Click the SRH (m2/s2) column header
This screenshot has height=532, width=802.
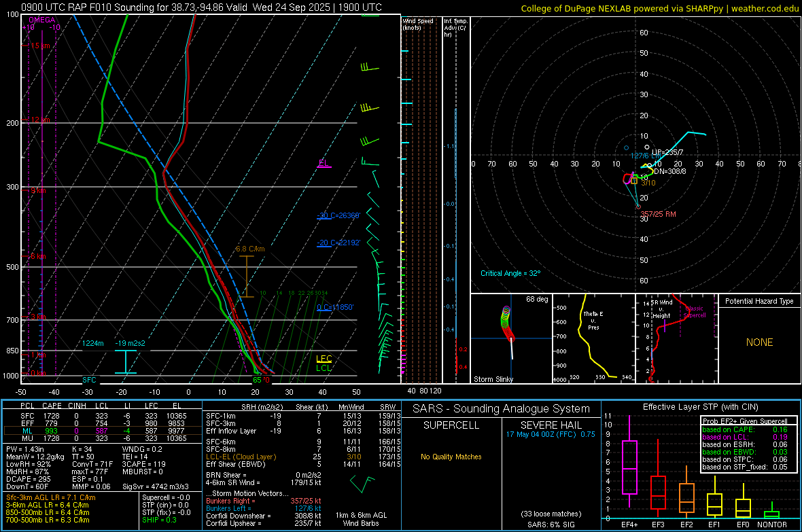pyautogui.click(x=262, y=407)
